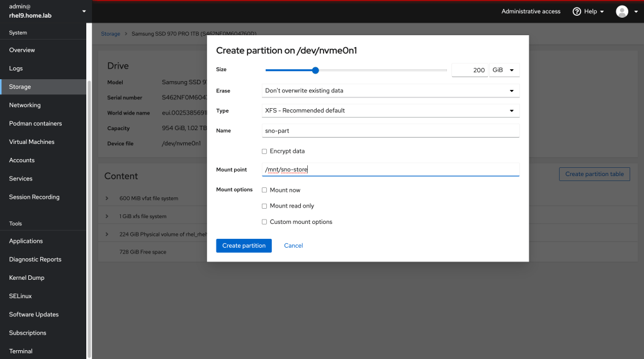Viewport: 644px width, 359px height.
Task: Toggle Custom mount options checkbox
Action: tap(264, 222)
